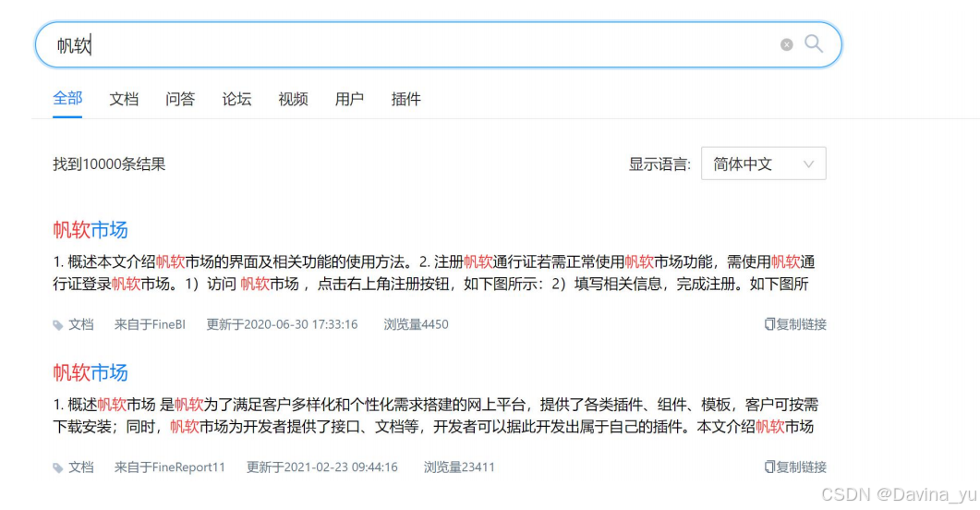
Task: Switch to the 插件 tab
Action: click(405, 99)
